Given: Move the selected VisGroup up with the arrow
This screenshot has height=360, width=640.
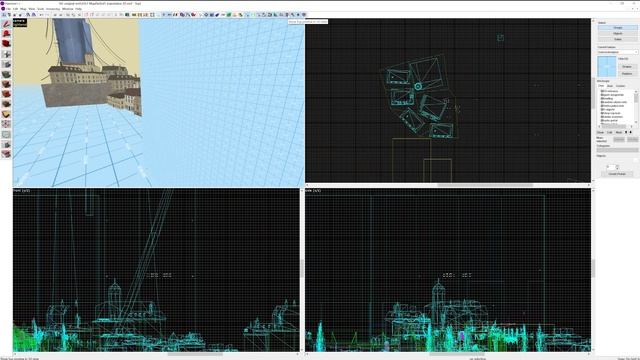Looking at the screenshot, I should tap(626, 132).
